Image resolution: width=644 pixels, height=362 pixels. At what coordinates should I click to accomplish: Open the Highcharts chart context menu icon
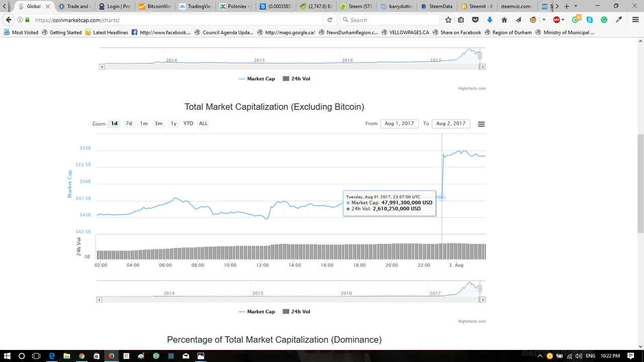481,124
